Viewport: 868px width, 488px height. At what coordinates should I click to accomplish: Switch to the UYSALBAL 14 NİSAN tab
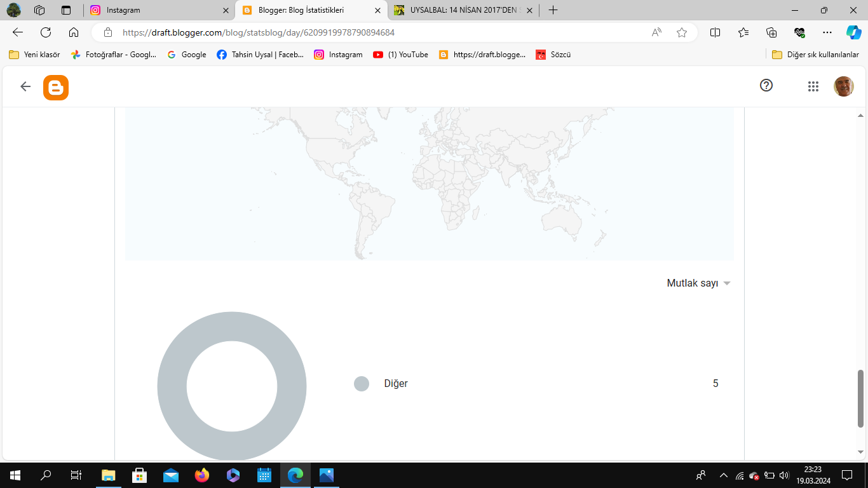(463, 10)
